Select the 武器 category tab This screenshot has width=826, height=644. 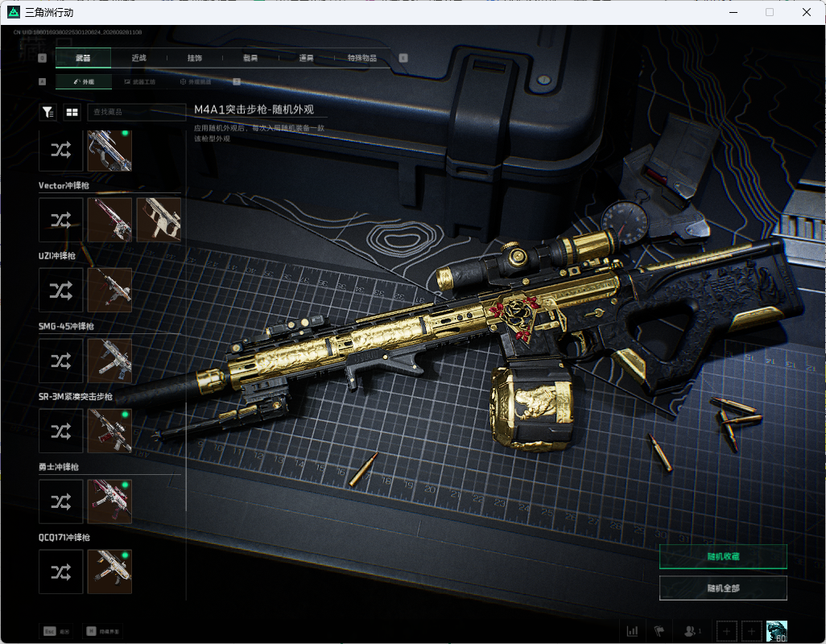tap(83, 58)
